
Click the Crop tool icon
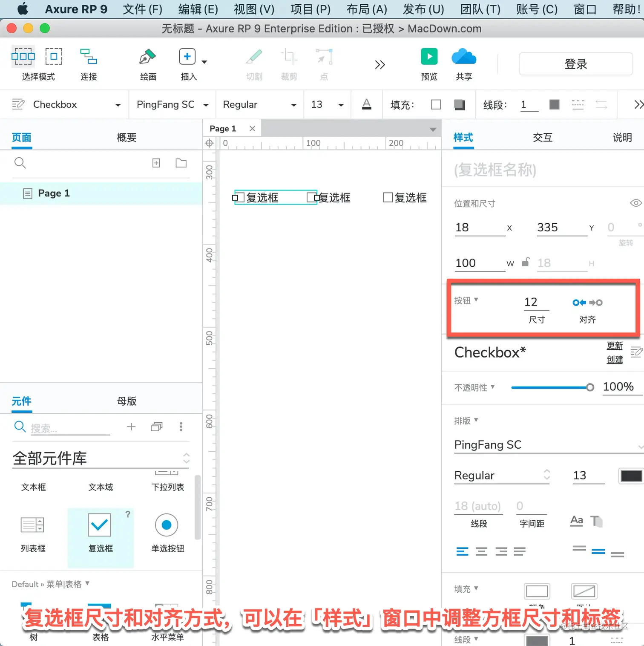(289, 56)
